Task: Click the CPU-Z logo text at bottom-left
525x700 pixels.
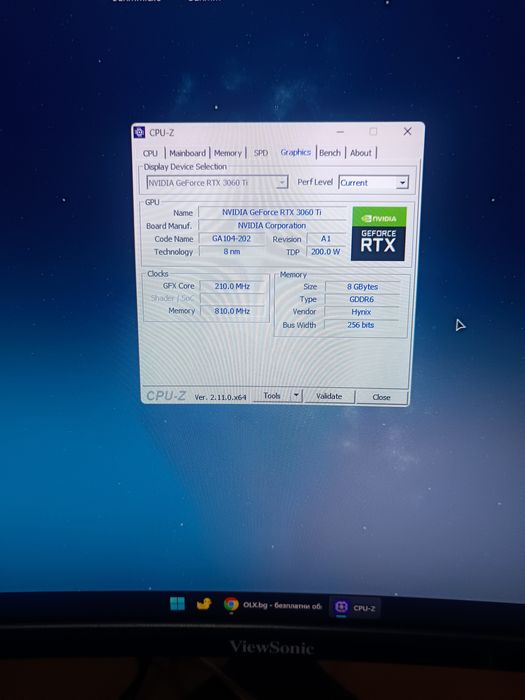Action: point(166,396)
